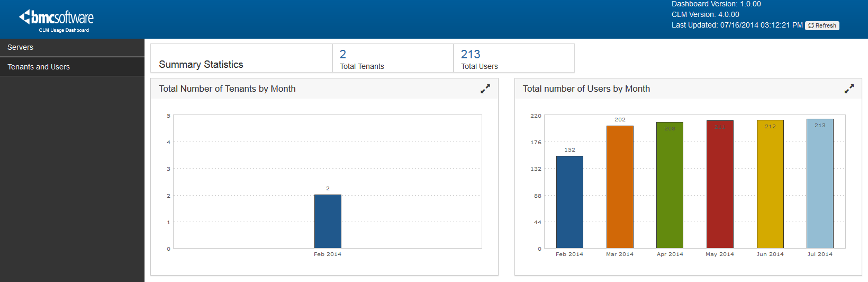Expand the Users by Month chart

(x=849, y=89)
